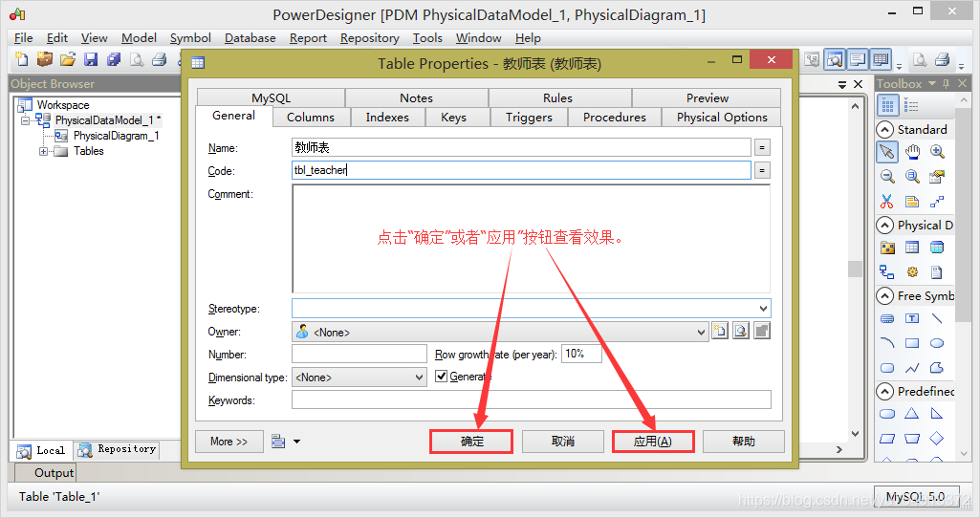This screenshot has height=518, width=980.
Task: Open the Dimensional type dropdown
Action: [x=420, y=378]
